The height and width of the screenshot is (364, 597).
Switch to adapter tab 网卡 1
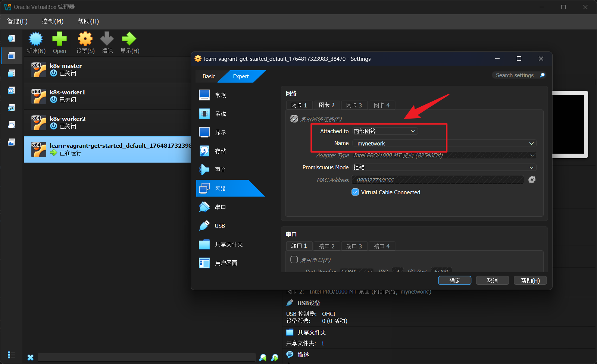click(x=299, y=106)
